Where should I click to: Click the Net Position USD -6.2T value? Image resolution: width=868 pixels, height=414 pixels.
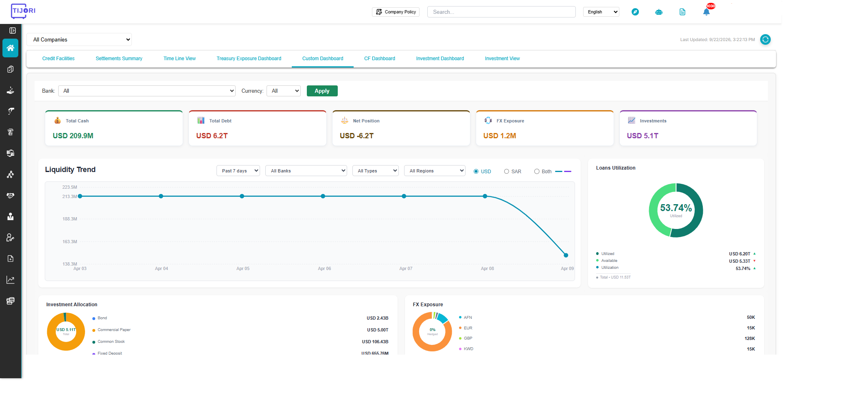[357, 136]
